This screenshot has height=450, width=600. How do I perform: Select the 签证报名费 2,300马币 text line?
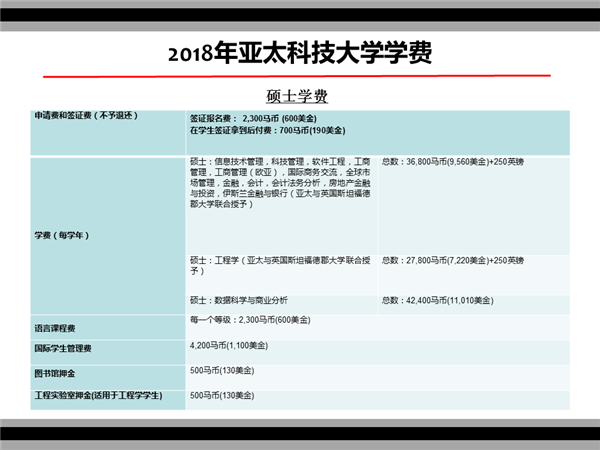point(253,118)
